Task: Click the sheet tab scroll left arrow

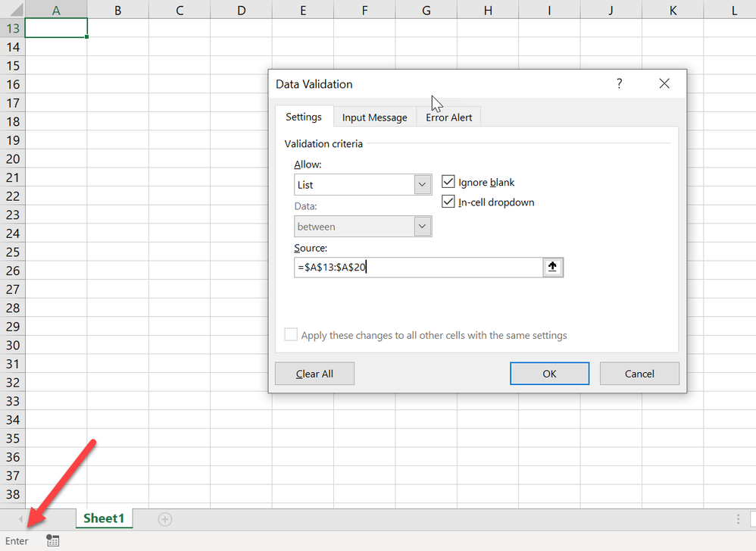Action: pyautogui.click(x=20, y=519)
